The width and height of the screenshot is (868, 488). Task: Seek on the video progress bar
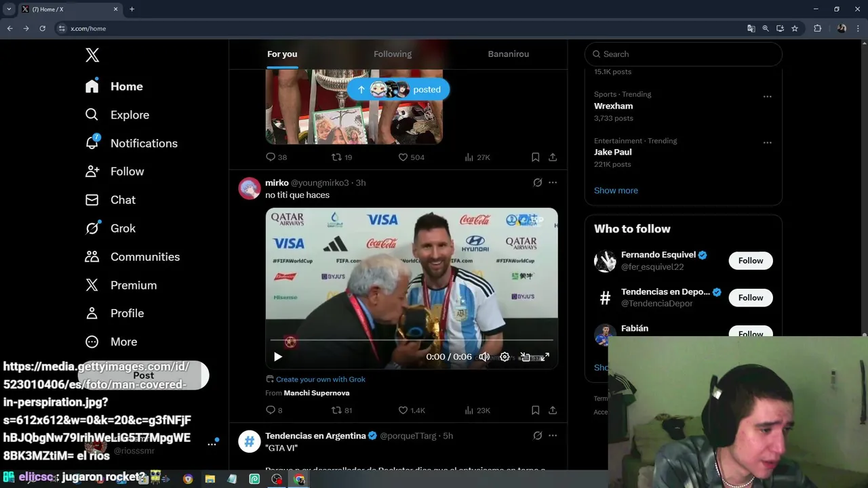pos(412,340)
